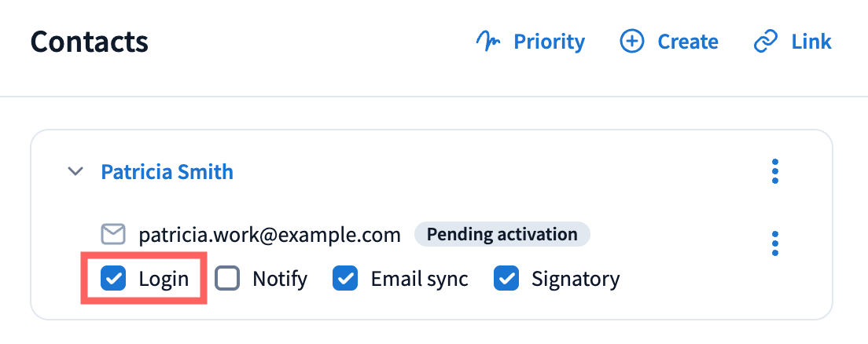Click the Signatory label text
Screen dimensions: 868x344
pyautogui.click(x=576, y=278)
